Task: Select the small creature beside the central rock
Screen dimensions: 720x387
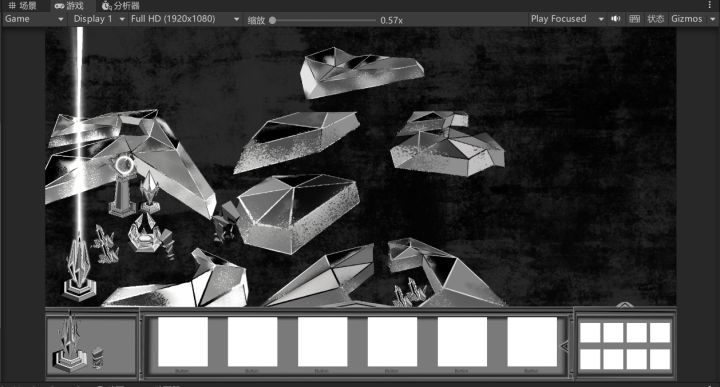Action: pos(226,222)
